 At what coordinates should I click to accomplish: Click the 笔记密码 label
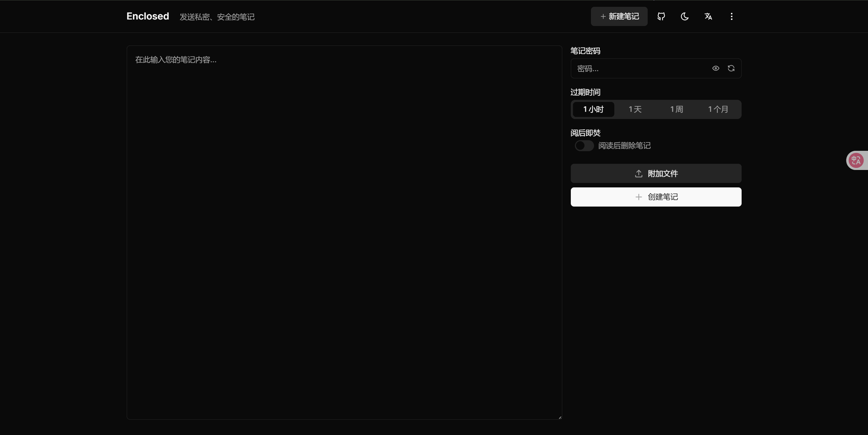(585, 51)
